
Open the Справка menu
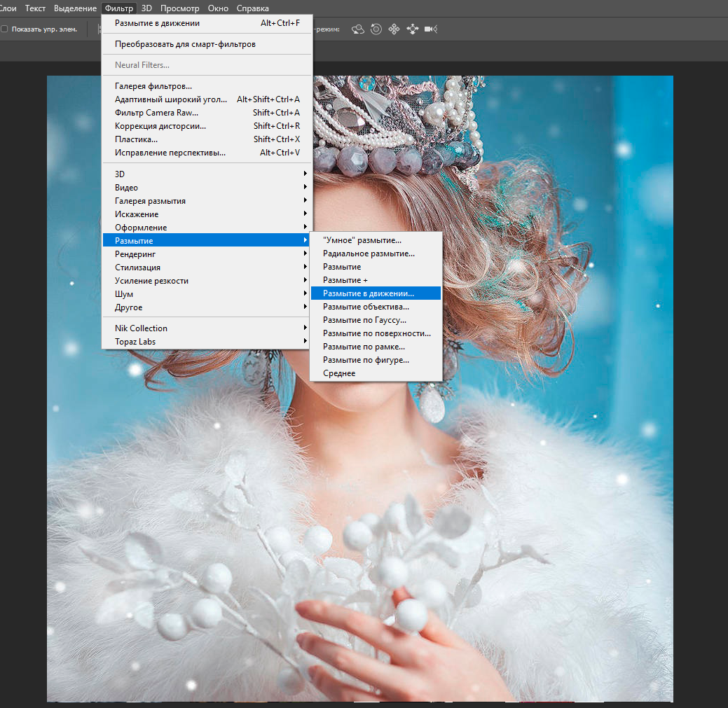pyautogui.click(x=252, y=8)
